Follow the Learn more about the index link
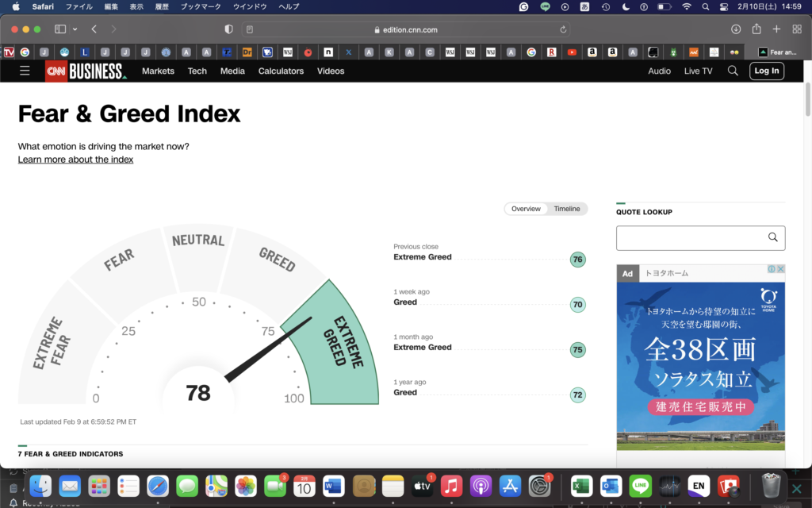 (75, 160)
